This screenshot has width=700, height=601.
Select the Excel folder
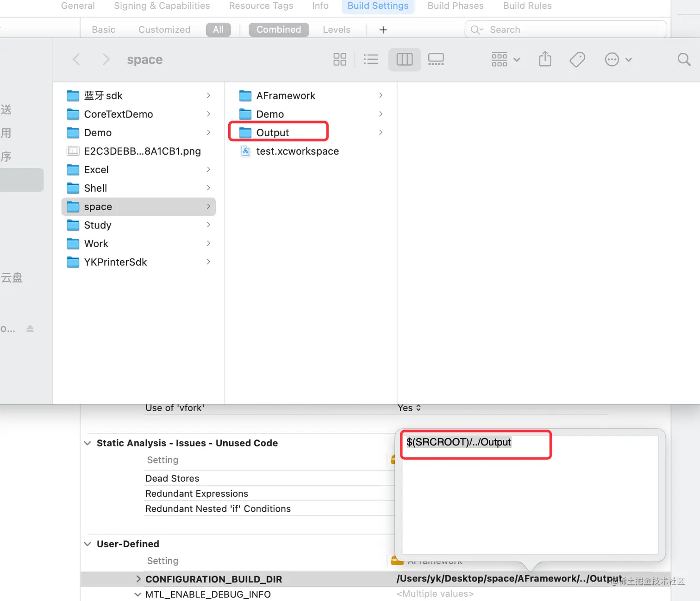(138, 169)
